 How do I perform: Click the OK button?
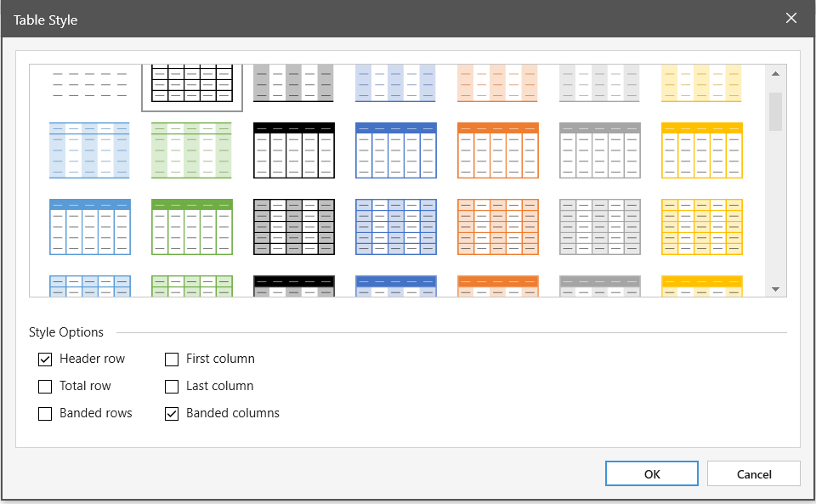(652, 474)
